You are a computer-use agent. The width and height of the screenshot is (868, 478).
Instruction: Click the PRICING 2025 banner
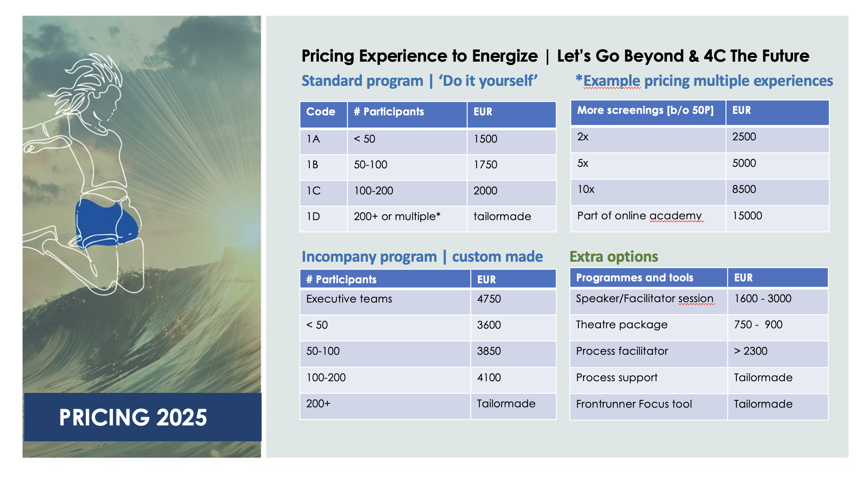pos(143,417)
